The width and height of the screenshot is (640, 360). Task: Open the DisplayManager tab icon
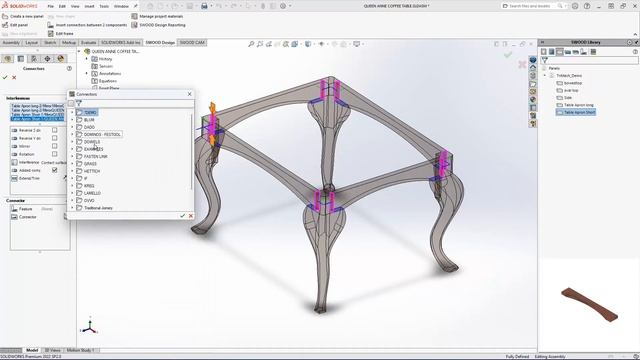61,59
